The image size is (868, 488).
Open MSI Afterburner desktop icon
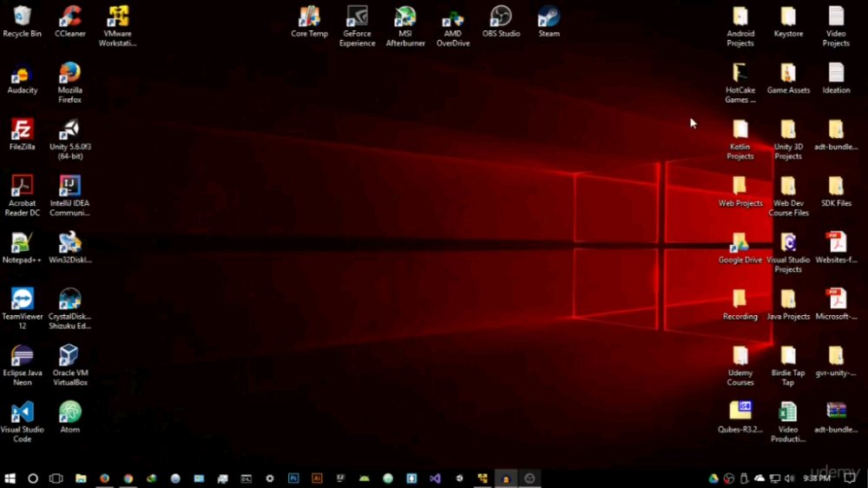(405, 27)
